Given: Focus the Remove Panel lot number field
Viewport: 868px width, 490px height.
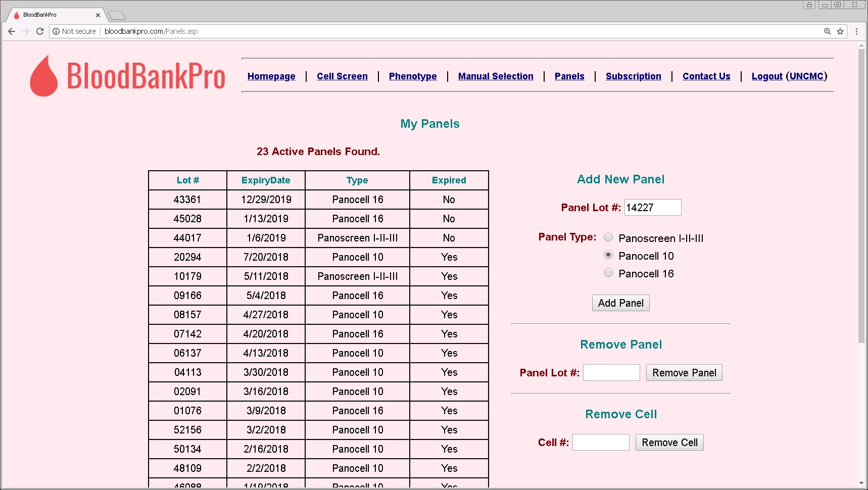Looking at the screenshot, I should point(611,373).
